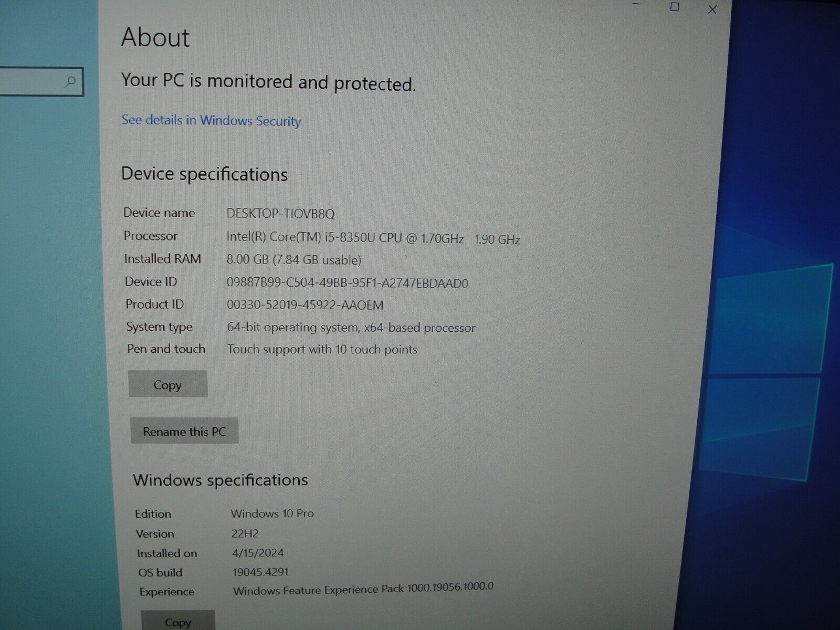The image size is (840, 630).
Task: Click the Experience label
Action: [167, 592]
